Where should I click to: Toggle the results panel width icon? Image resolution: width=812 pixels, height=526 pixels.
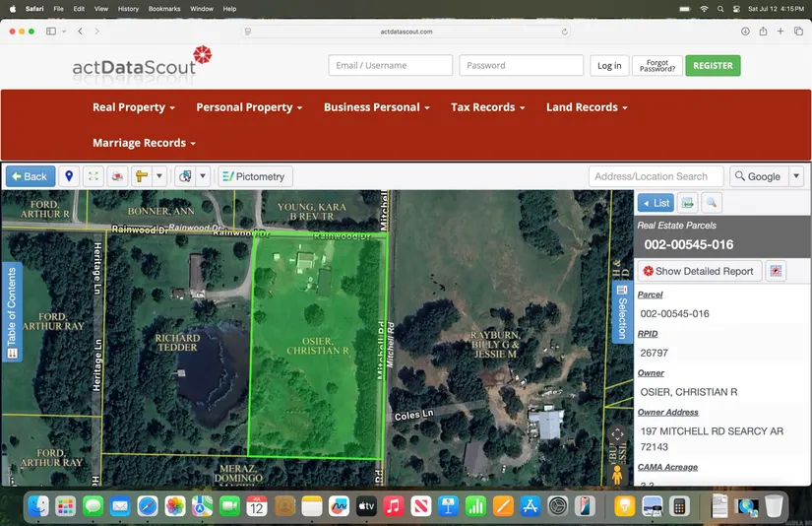pos(688,203)
